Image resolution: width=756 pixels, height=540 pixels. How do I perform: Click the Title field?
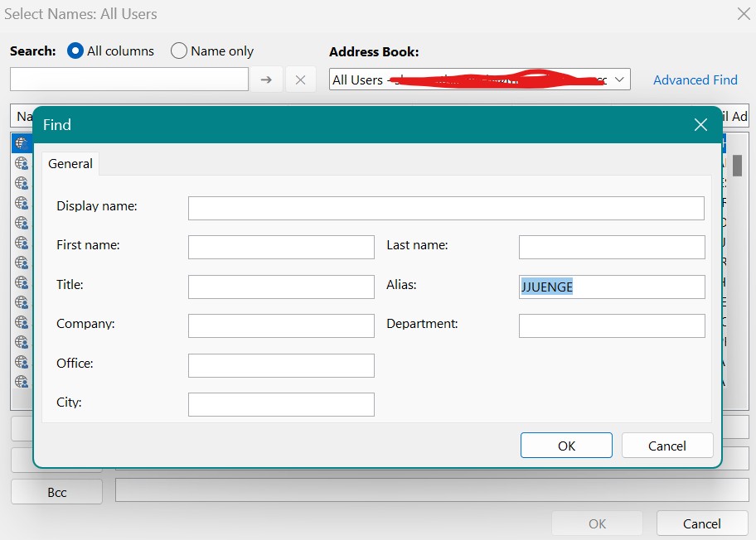click(281, 287)
